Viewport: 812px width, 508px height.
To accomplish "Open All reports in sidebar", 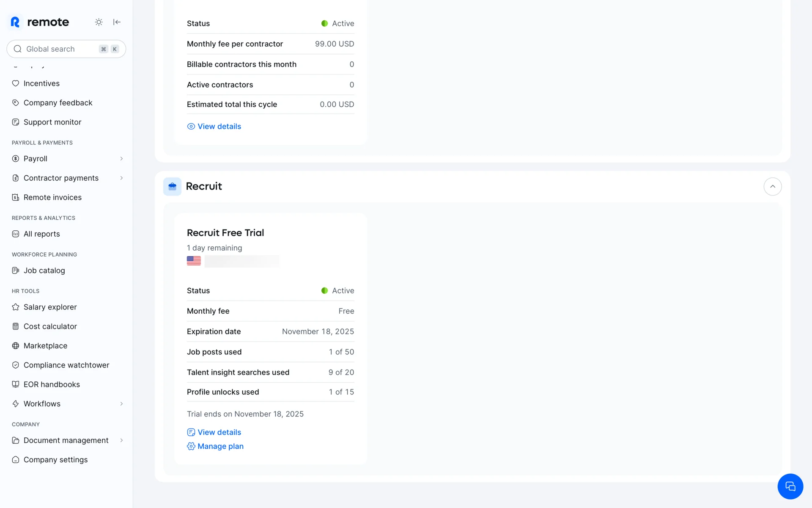I will (41, 234).
